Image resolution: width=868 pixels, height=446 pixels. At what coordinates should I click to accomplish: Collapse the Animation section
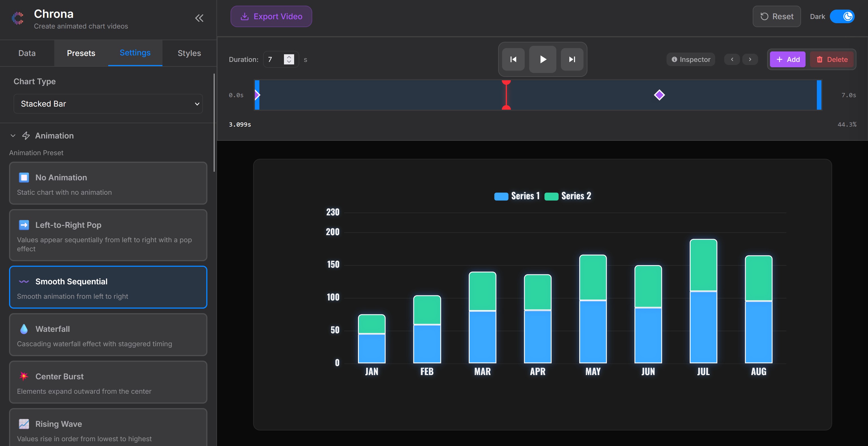click(x=12, y=135)
